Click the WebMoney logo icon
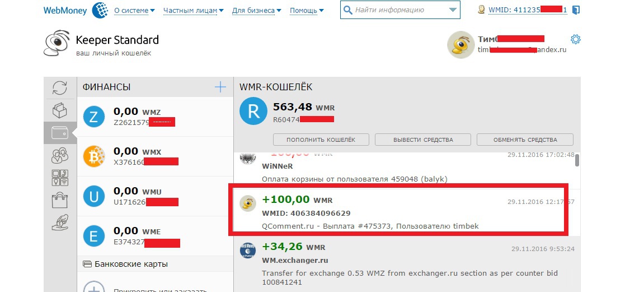 pyautogui.click(x=100, y=10)
